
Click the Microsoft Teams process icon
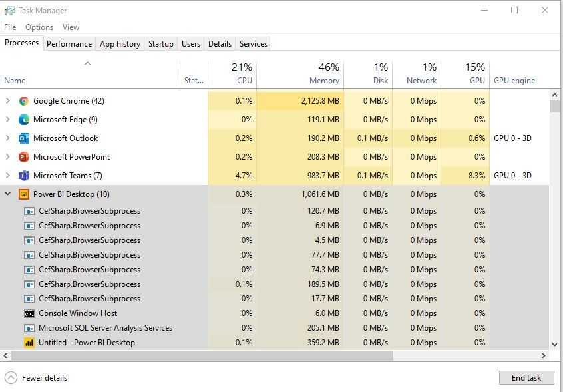pyautogui.click(x=24, y=176)
